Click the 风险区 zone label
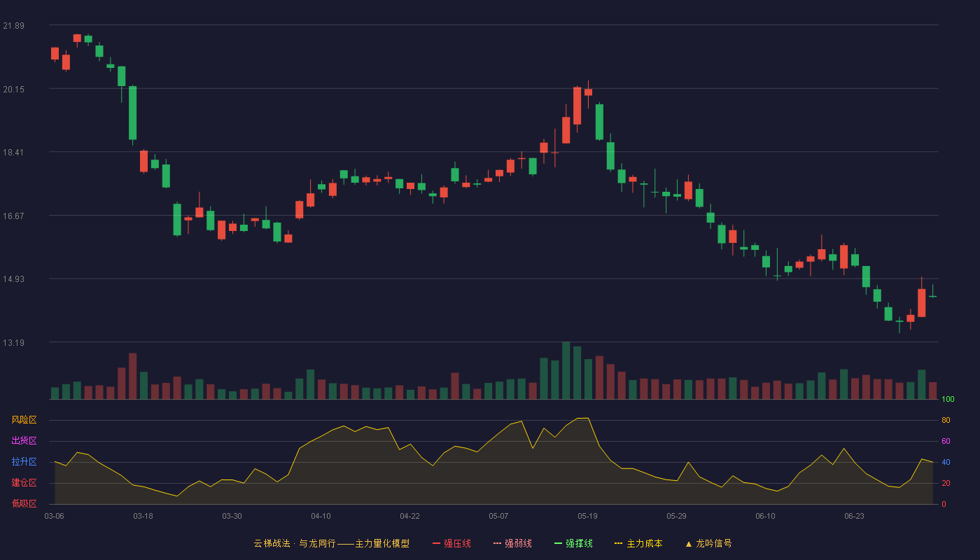Screen dimensions: 980x560 point(24,420)
